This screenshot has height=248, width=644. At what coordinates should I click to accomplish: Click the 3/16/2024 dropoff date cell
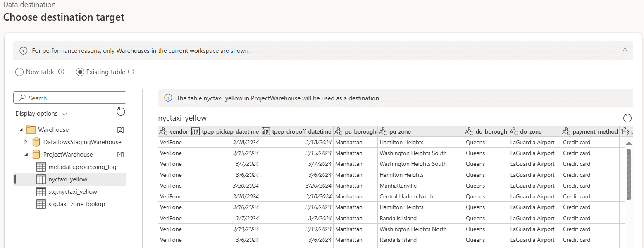pyautogui.click(x=297, y=207)
